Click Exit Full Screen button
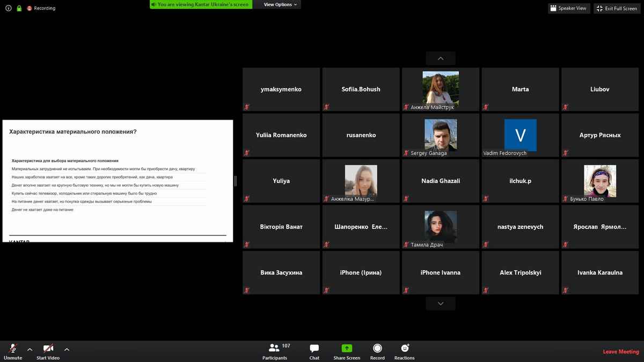The image size is (644, 362). (x=617, y=9)
